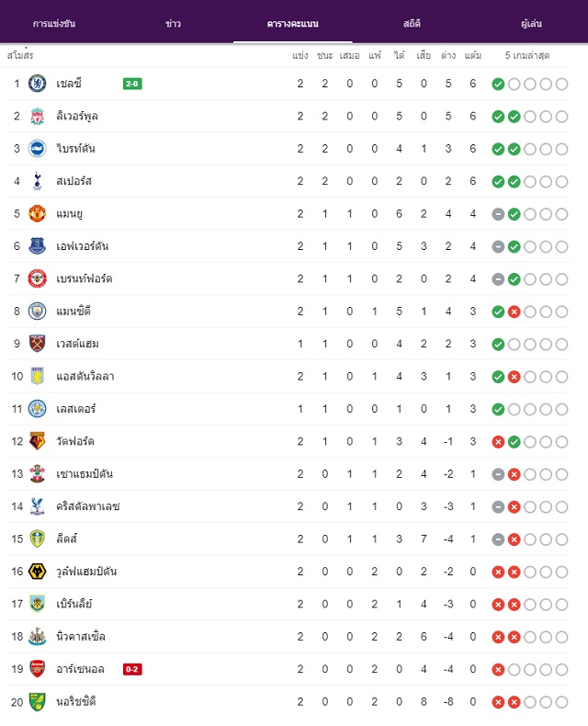The height and width of the screenshot is (726, 588).
Task: Click Southampton's grey draw indicator circle
Action: coord(498,474)
